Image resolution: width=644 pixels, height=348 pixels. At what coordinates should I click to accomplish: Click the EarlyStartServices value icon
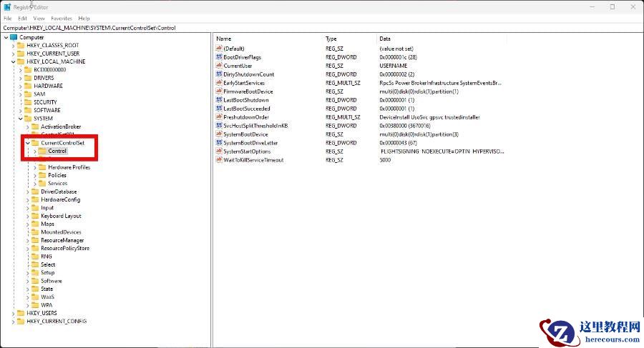[219, 83]
